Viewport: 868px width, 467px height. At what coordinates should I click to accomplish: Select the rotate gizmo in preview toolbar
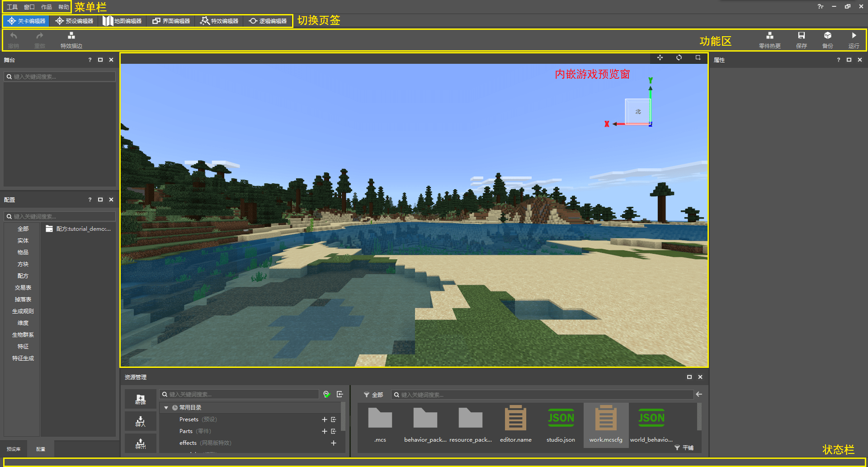(679, 58)
